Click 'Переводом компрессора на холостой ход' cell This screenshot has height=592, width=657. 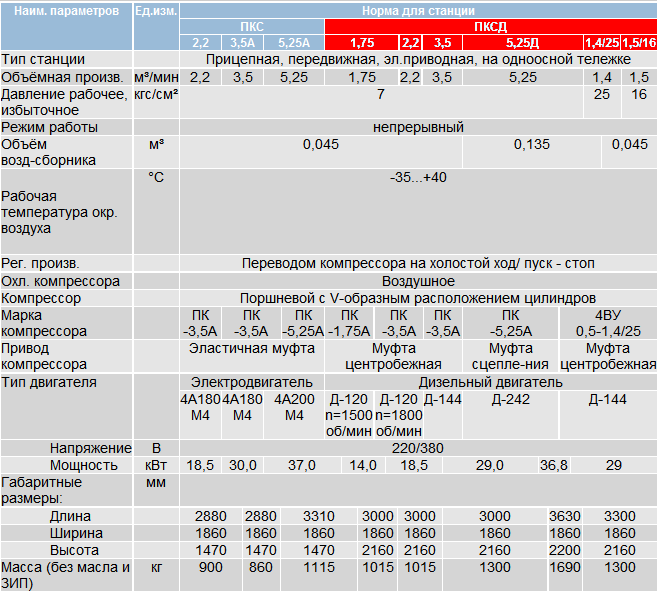[x=418, y=263]
